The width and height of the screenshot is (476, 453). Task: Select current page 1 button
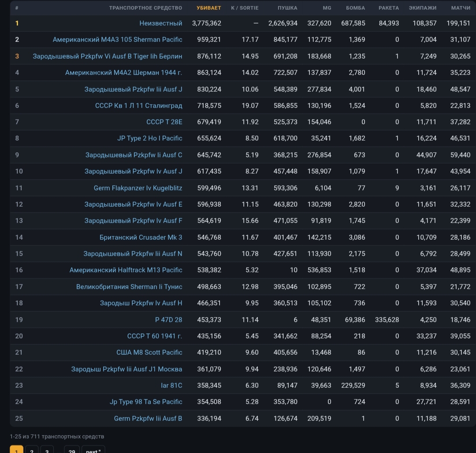point(16,450)
